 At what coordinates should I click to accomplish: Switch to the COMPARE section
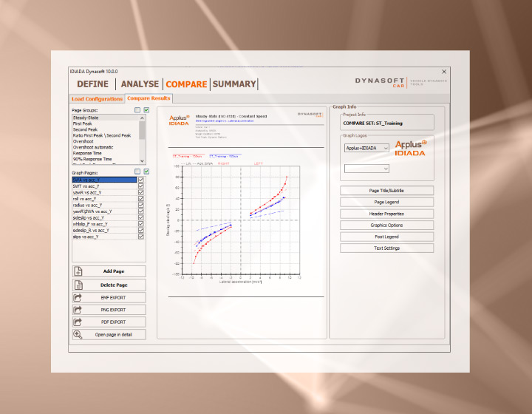pyautogui.click(x=186, y=84)
